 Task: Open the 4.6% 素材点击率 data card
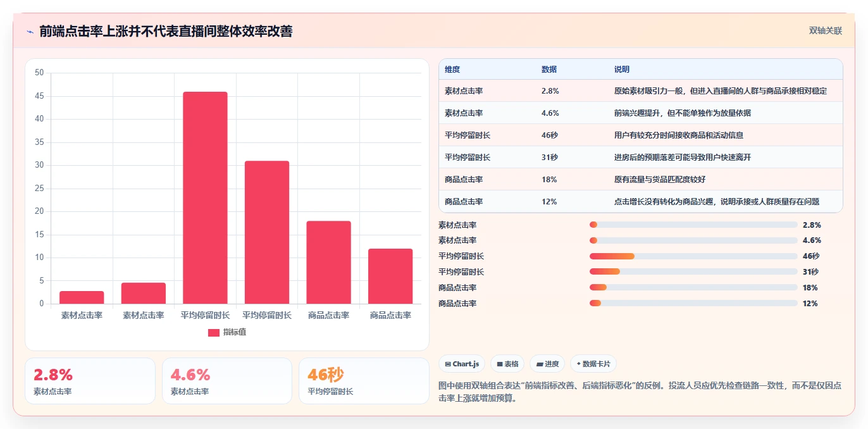point(227,381)
